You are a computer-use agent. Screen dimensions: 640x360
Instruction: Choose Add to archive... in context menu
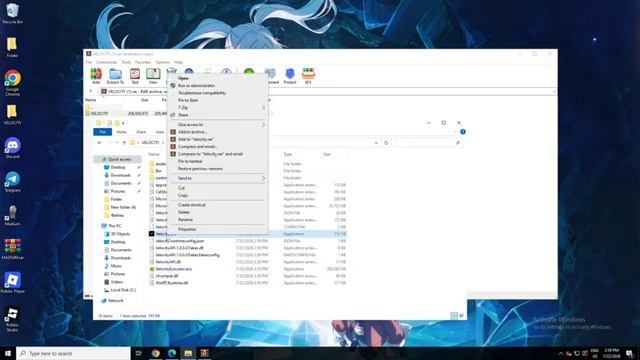click(192, 132)
